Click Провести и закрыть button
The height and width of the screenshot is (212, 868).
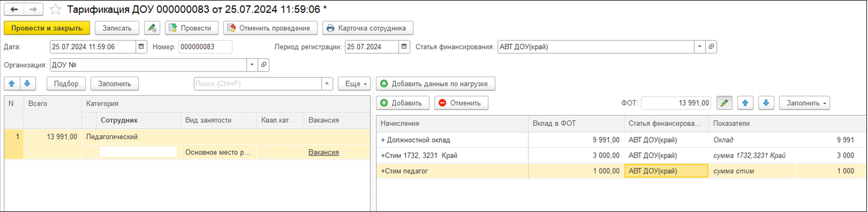47,28
